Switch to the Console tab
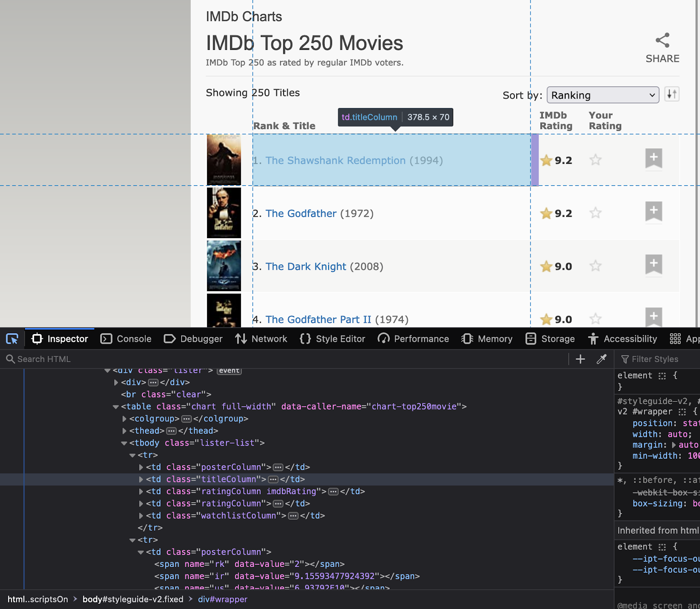The width and height of the screenshot is (700, 609). (126, 339)
